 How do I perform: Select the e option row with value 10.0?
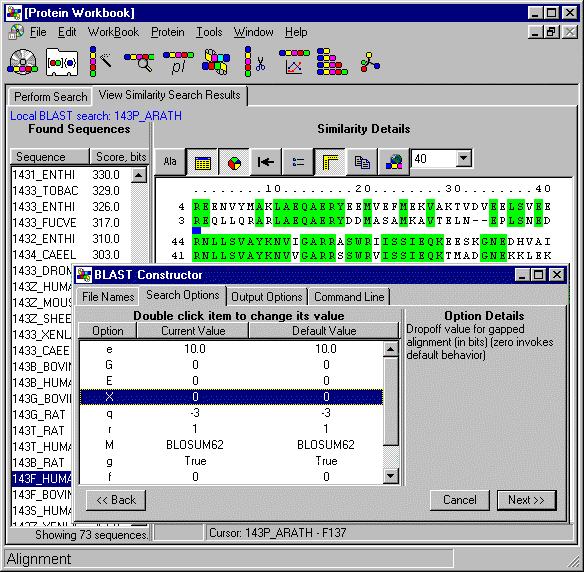point(231,349)
